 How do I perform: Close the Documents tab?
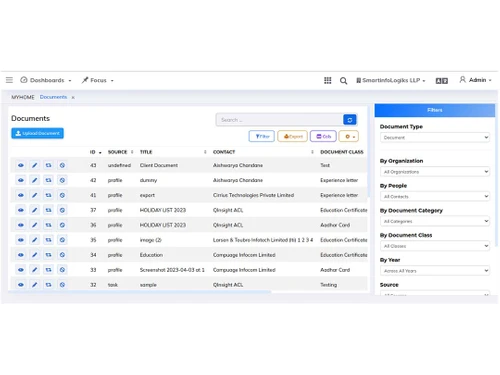click(x=73, y=97)
